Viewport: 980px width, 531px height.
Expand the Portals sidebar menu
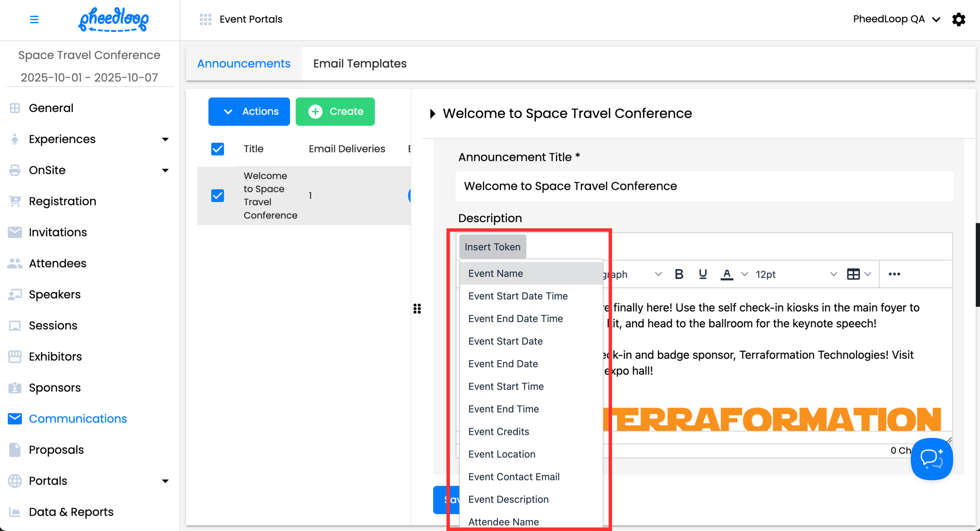coord(165,481)
